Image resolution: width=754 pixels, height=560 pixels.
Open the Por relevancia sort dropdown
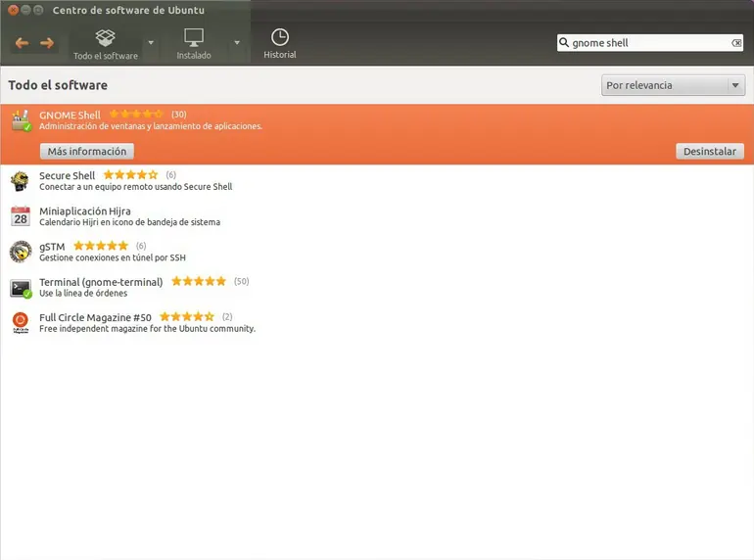tap(673, 85)
